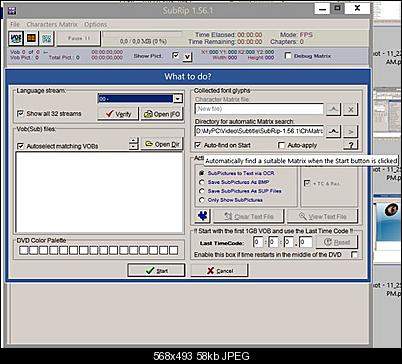
Task: Choose Save SubPictures As SUP Files
Action: click(x=201, y=191)
